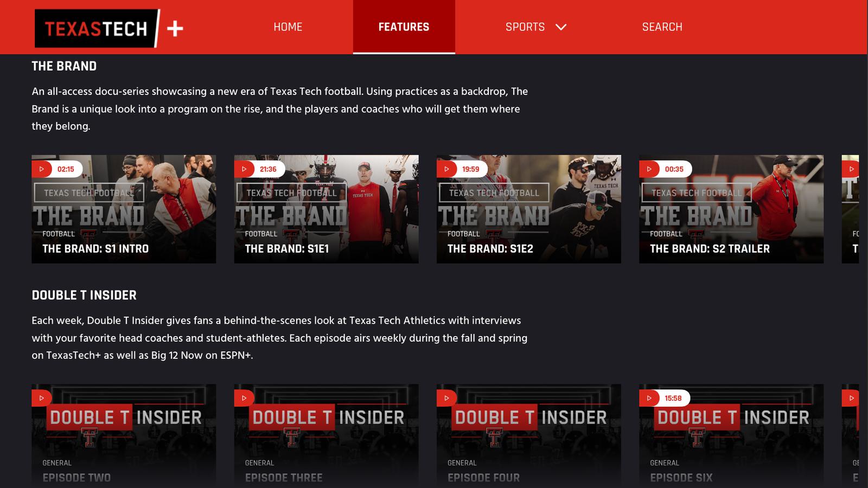
Task: Play icon on Double T Insider Episode Four
Action: [447, 398]
